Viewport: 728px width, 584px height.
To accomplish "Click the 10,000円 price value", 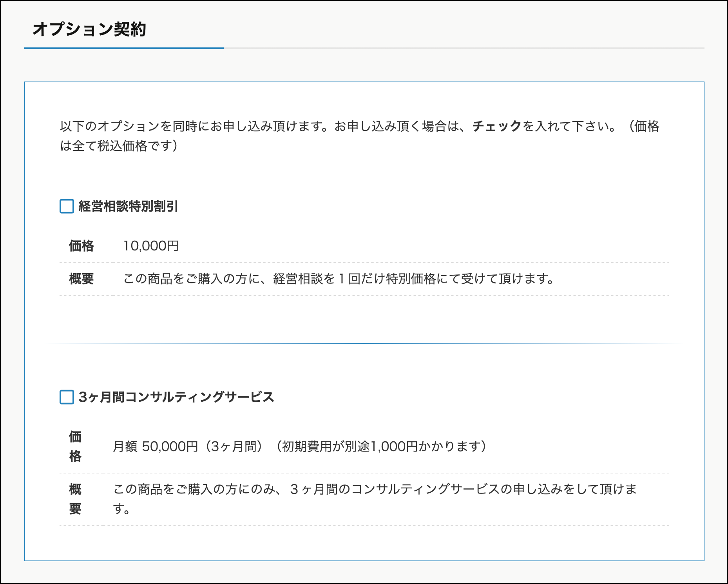I will click(151, 246).
